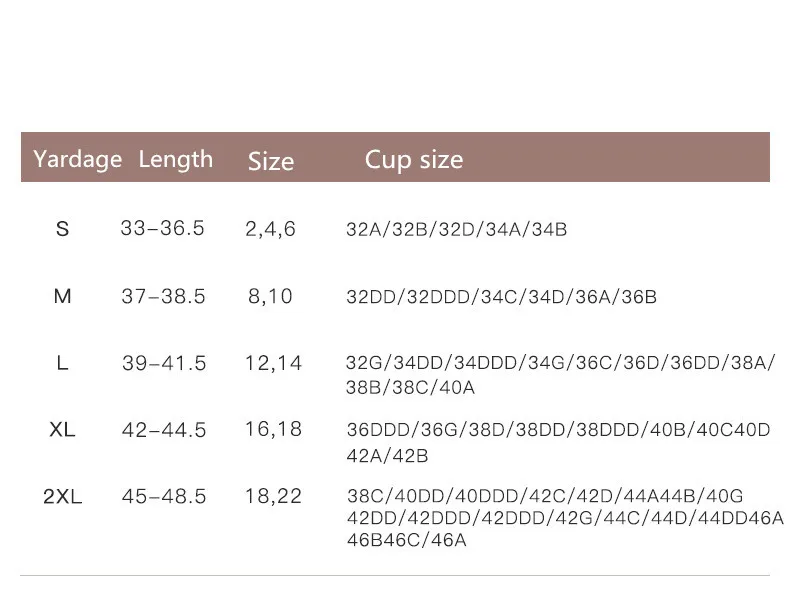Click the 16,18 size cell

click(273, 429)
